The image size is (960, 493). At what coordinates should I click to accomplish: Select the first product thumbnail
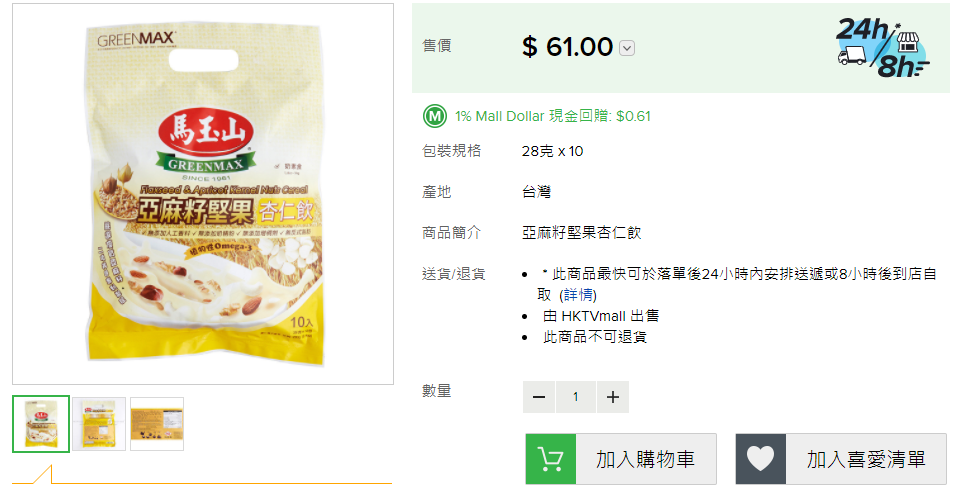[x=41, y=424]
